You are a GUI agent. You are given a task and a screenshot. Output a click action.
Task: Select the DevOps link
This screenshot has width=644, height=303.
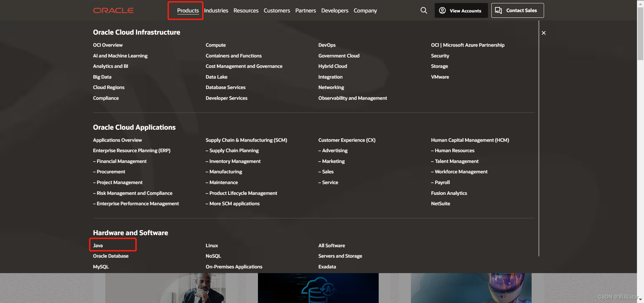tap(327, 45)
